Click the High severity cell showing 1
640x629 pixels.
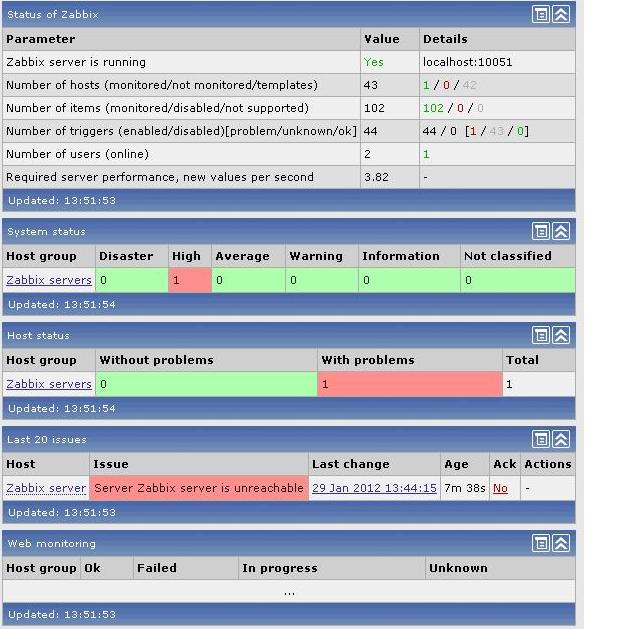[x=190, y=280]
